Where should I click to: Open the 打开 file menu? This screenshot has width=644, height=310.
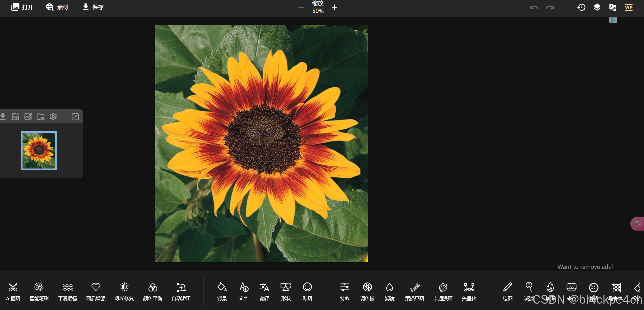coord(22,7)
